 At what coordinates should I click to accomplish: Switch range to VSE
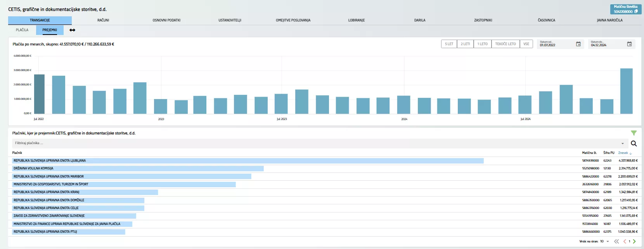(526, 44)
